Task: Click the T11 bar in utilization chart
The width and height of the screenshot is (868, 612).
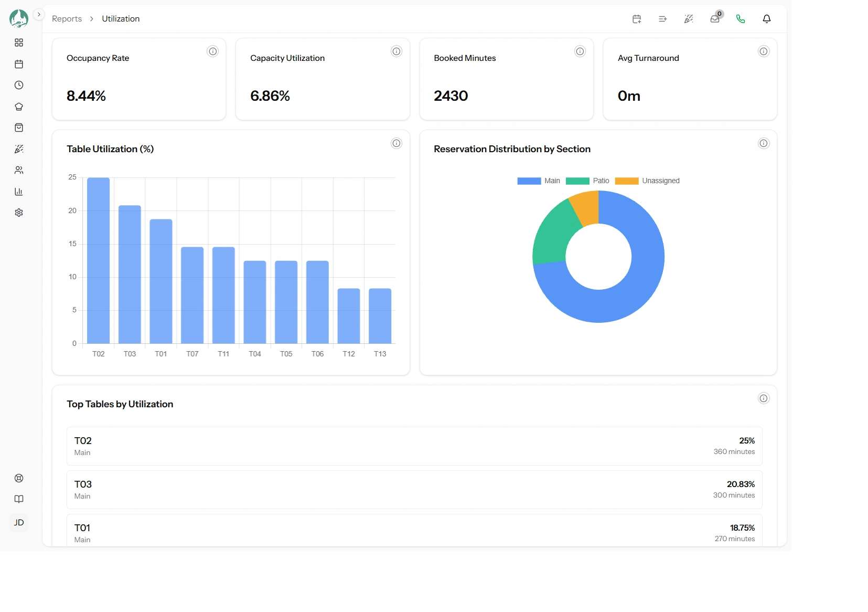Action: click(x=223, y=295)
